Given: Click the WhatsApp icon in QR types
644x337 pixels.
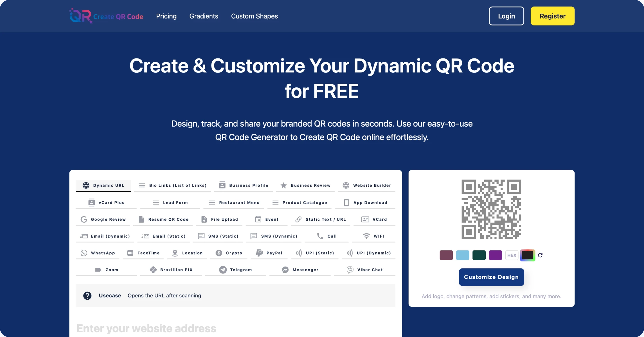Looking at the screenshot, I should [84, 253].
